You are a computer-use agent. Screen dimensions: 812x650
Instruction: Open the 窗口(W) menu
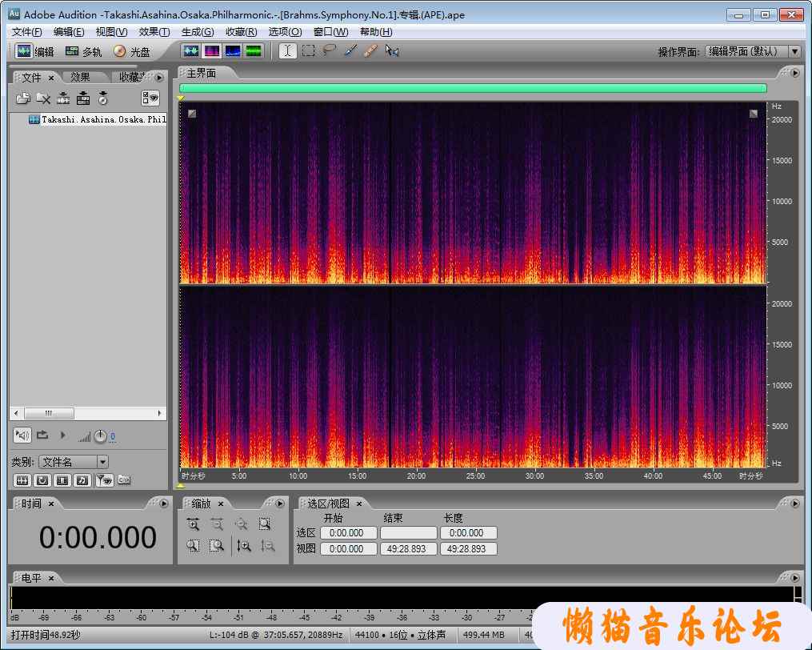(x=331, y=32)
